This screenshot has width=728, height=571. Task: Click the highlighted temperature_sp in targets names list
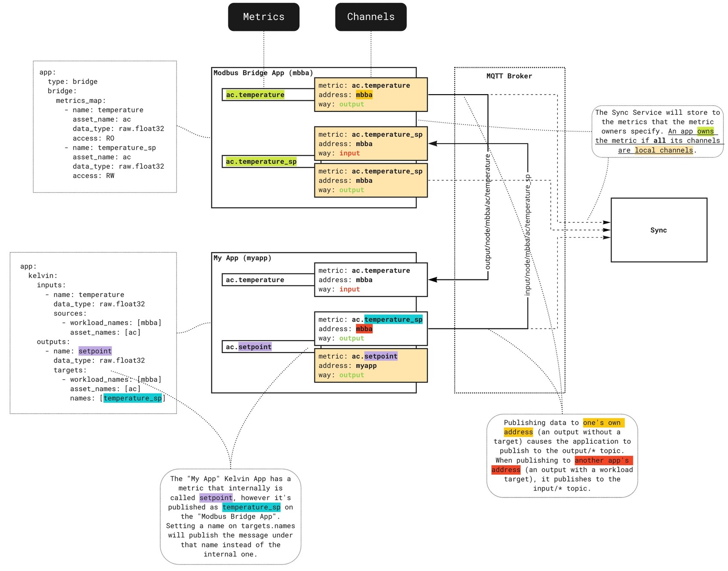(x=133, y=398)
